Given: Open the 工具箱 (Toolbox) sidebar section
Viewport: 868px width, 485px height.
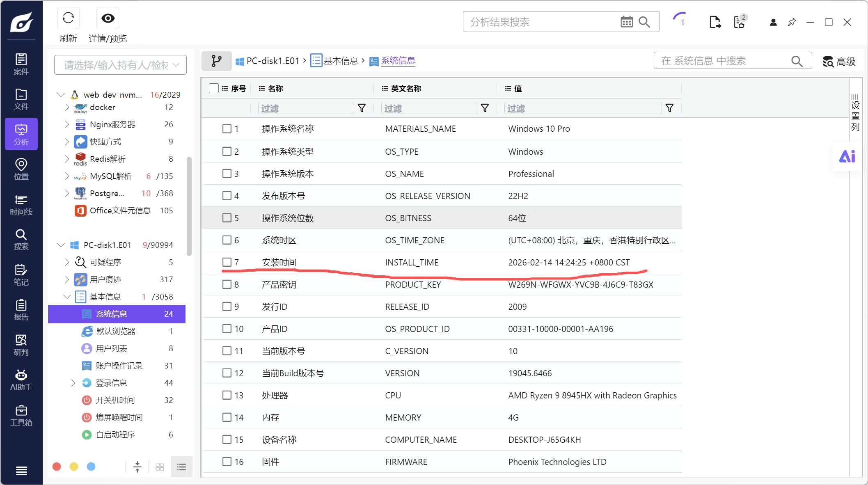Looking at the screenshot, I should [21, 415].
